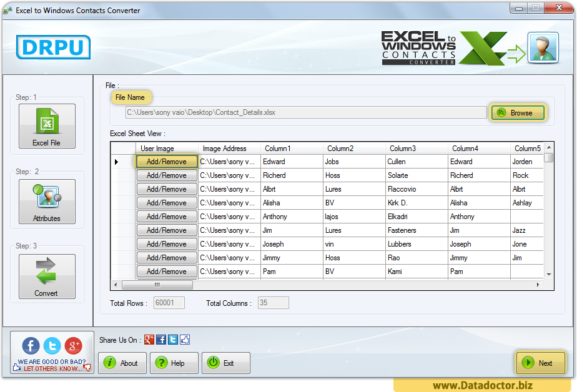577x392 pixels.
Task: Click Add/Remove for Joseph row
Action: point(167,244)
